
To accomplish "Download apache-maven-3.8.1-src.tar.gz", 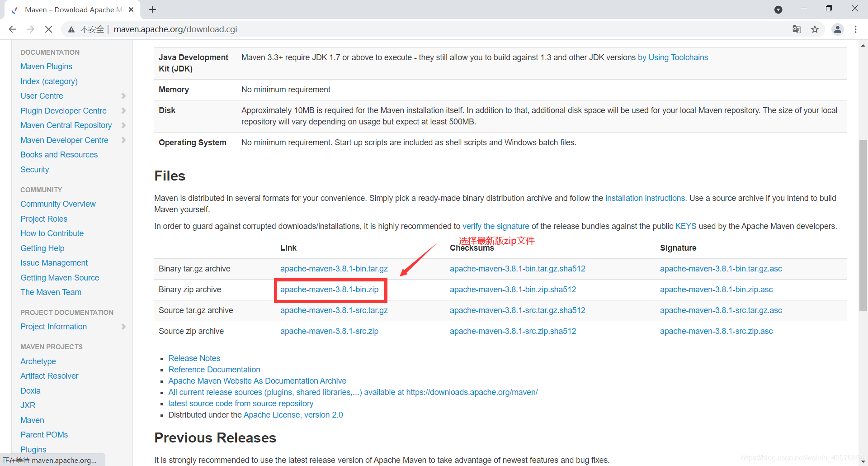I will [x=334, y=310].
